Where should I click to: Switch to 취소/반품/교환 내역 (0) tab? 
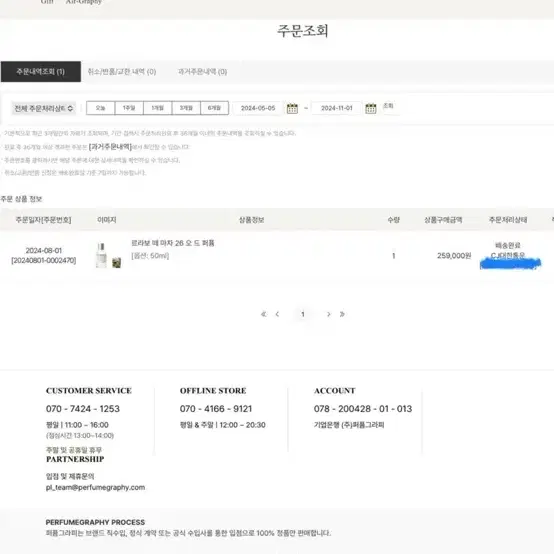click(122, 72)
